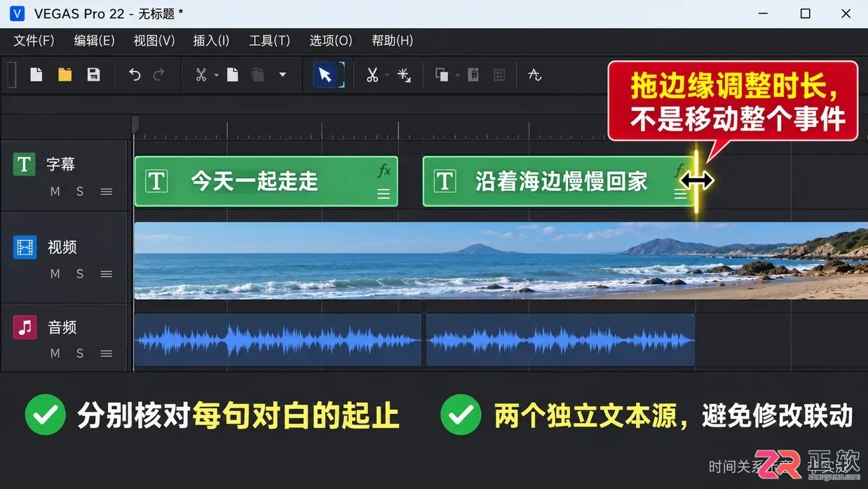The image size is (868, 489).
Task: Open the 字幕 track's hamburger menu
Action: 107,192
